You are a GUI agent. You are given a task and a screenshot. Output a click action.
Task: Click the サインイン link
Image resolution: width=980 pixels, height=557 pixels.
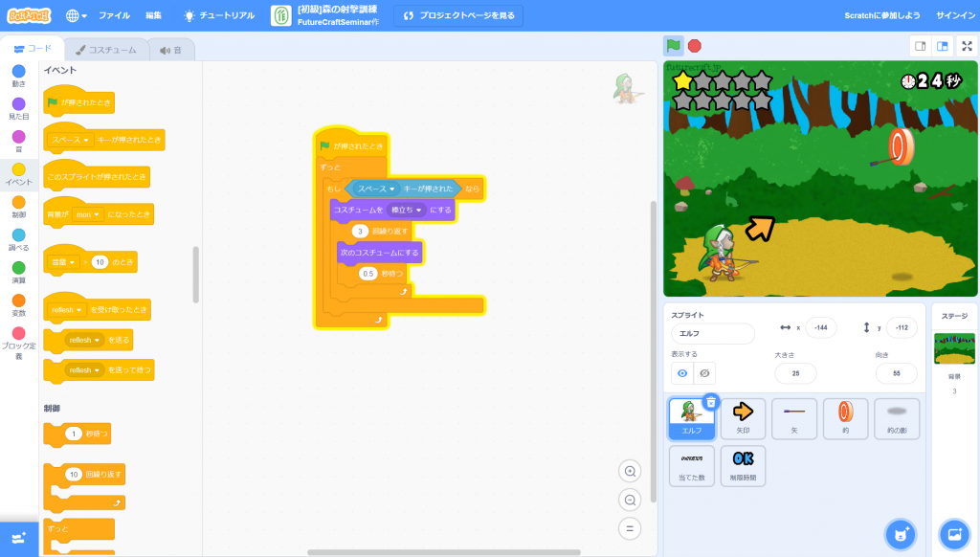pos(956,15)
